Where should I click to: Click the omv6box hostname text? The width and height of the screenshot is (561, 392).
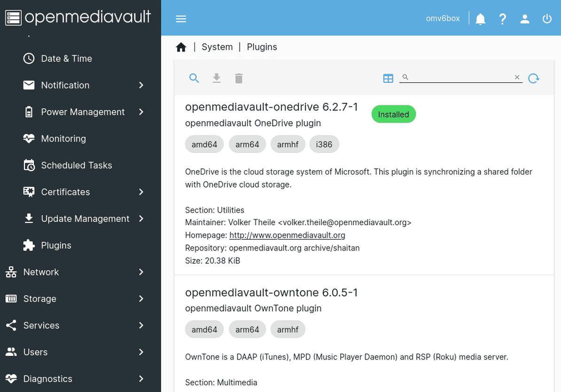(x=443, y=19)
